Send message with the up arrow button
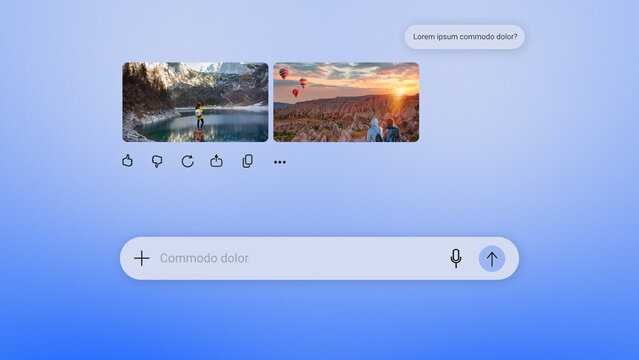 [492, 258]
